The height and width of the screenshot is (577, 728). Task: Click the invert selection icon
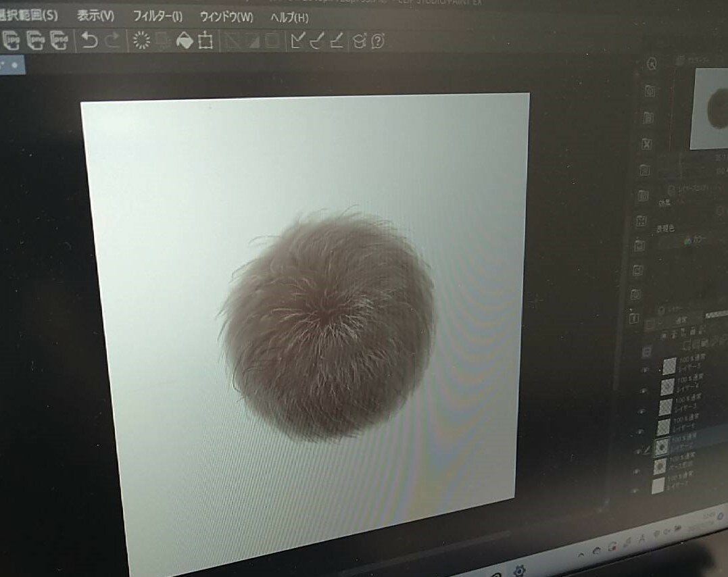pyautogui.click(x=253, y=41)
